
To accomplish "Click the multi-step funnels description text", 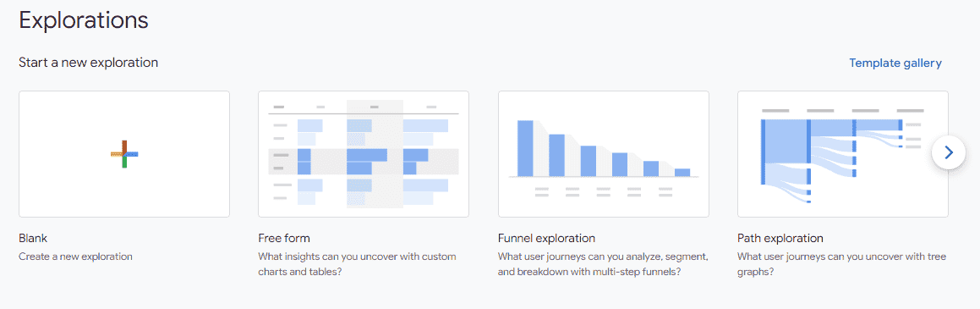I will click(603, 265).
